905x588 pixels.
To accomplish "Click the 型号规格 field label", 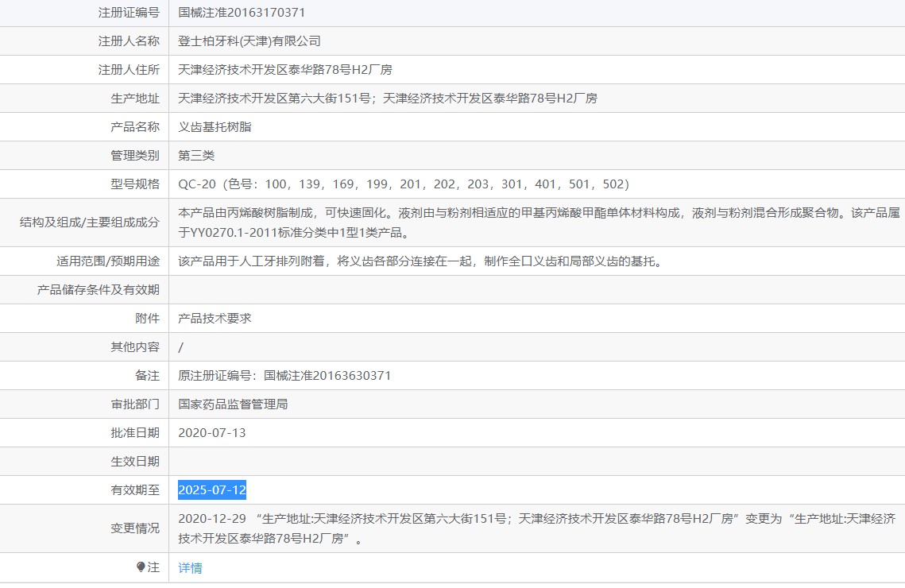I will tap(135, 184).
